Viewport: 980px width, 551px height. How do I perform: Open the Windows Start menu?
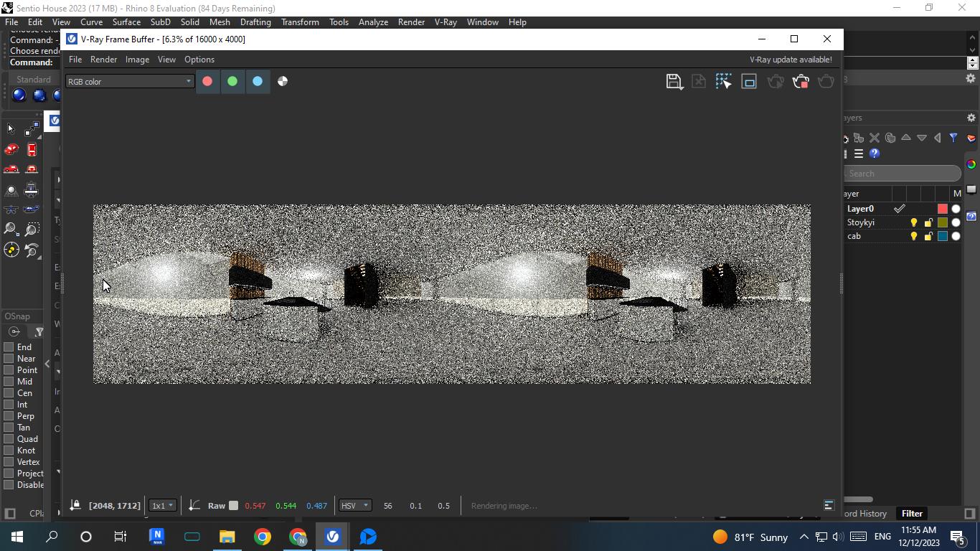click(x=17, y=537)
